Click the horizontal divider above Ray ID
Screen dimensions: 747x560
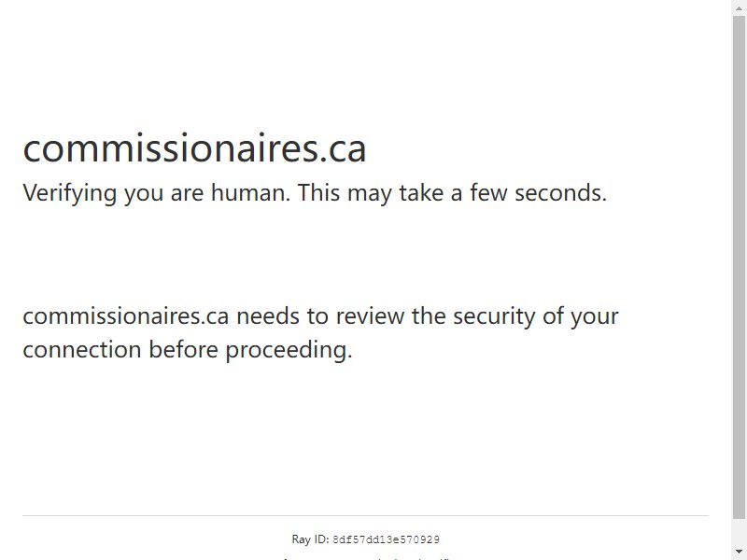coord(365,515)
